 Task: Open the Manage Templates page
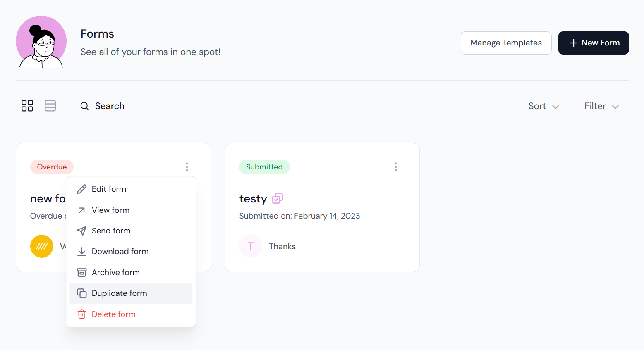click(506, 43)
